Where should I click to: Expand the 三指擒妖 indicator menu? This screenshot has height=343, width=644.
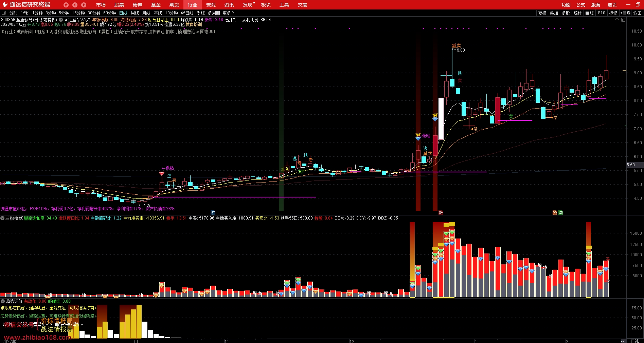click(x=2, y=218)
